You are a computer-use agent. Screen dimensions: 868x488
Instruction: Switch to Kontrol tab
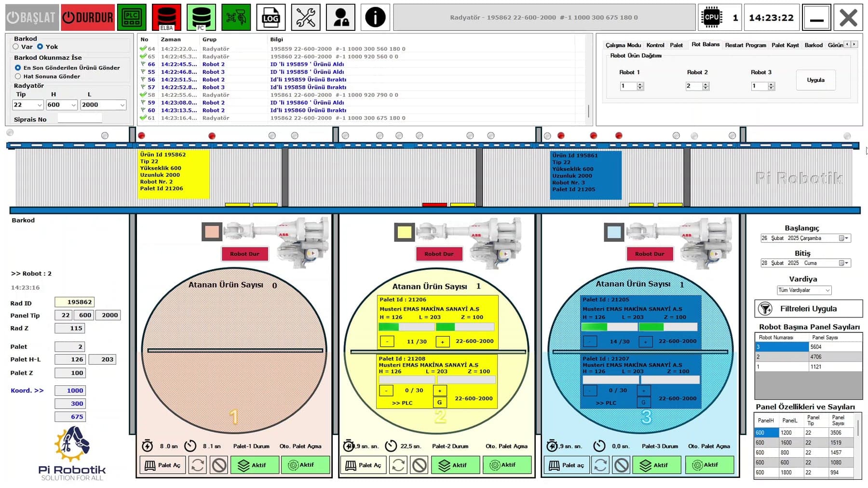click(655, 45)
